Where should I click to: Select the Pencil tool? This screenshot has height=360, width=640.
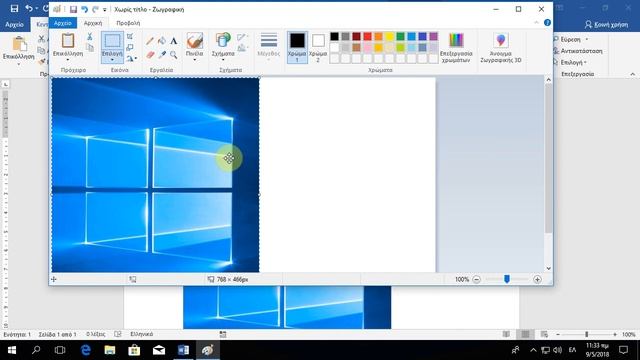tap(150, 41)
